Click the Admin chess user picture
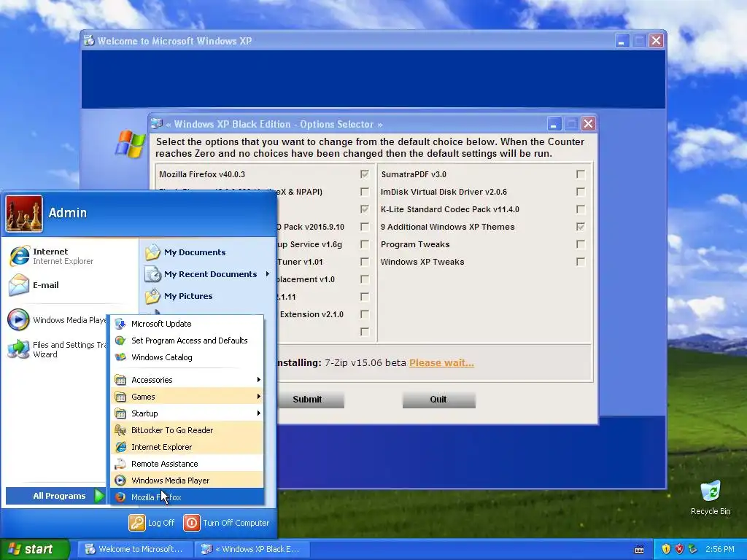Screen dimensions: 747x560 (24, 214)
